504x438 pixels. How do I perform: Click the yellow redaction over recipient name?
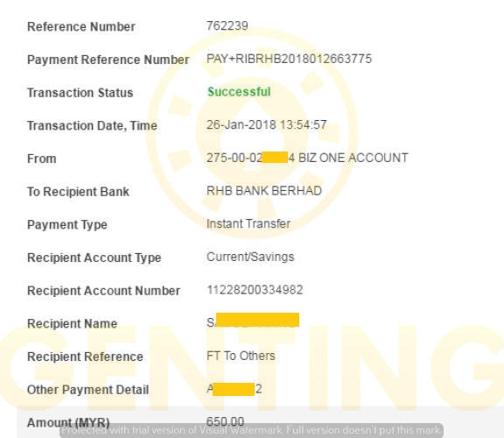pyautogui.click(x=257, y=320)
